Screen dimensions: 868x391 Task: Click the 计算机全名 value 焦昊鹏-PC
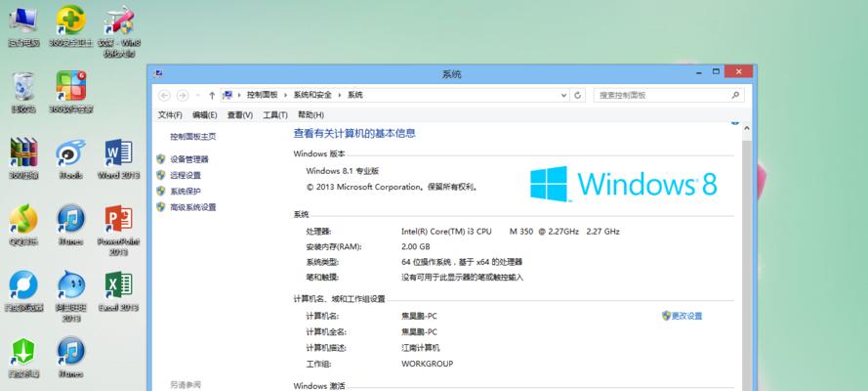419,332
